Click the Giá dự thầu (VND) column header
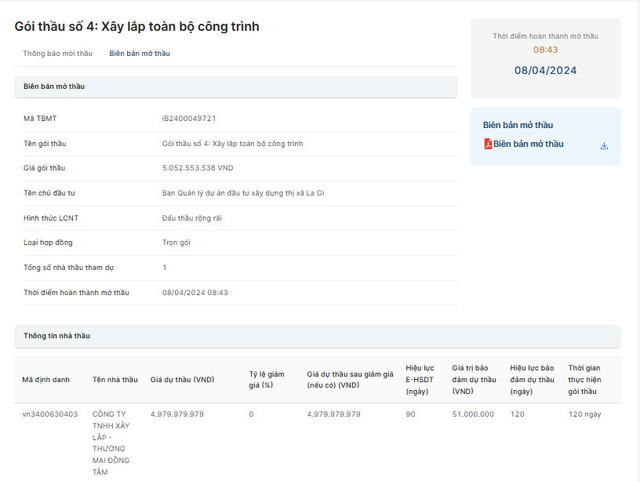Image resolution: width=640 pixels, height=482 pixels. [182, 380]
